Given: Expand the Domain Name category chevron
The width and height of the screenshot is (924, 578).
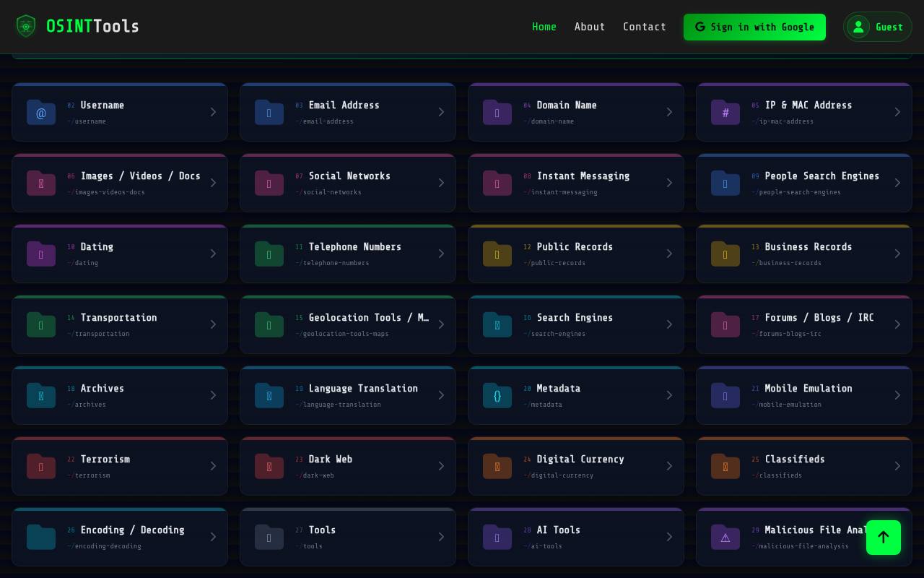Looking at the screenshot, I should pyautogui.click(x=669, y=112).
